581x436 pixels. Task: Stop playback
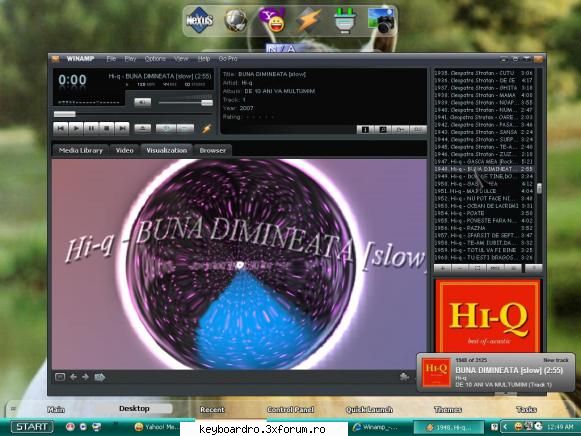coord(106,128)
